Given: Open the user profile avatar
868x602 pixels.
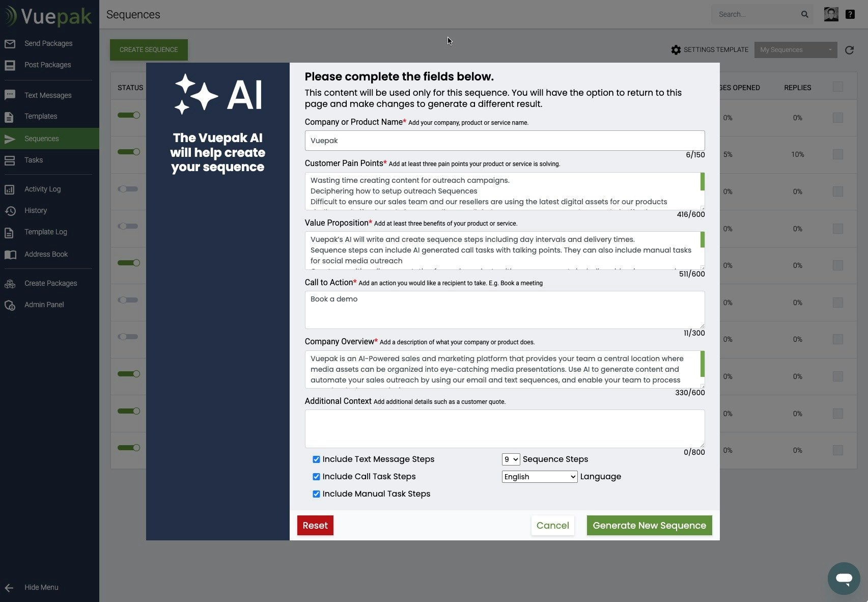Looking at the screenshot, I should click(831, 14).
